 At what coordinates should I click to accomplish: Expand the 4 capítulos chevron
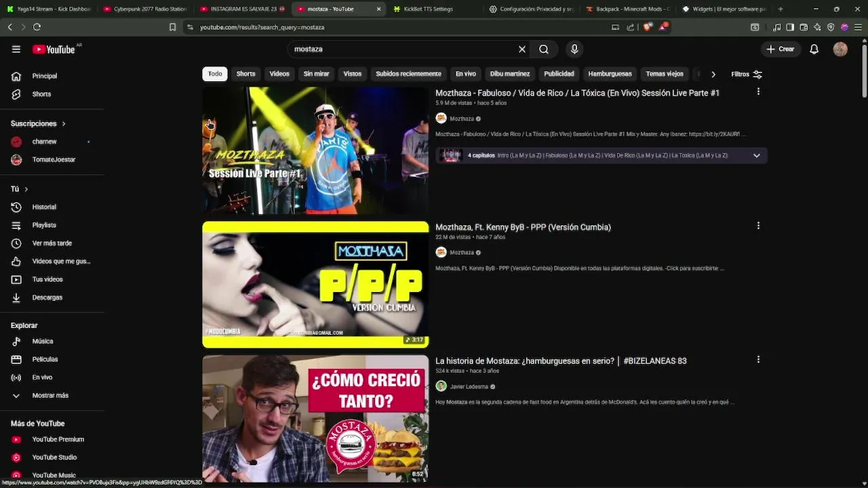pos(757,155)
